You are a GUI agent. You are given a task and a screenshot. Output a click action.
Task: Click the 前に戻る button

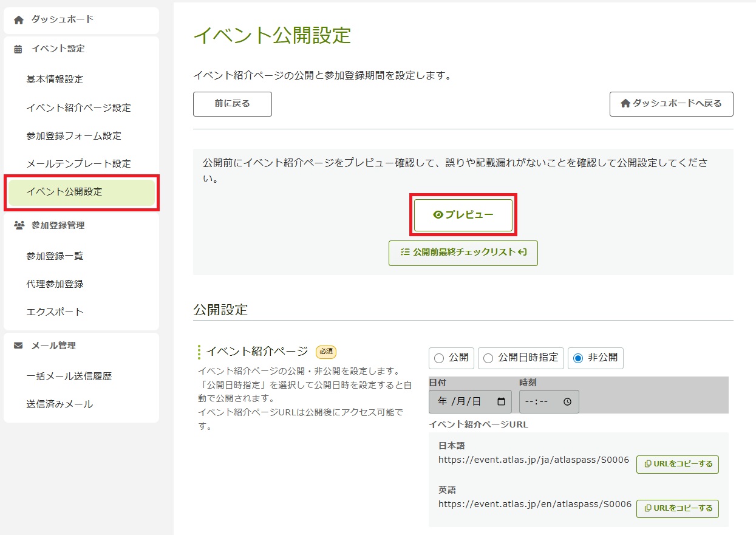pos(232,104)
